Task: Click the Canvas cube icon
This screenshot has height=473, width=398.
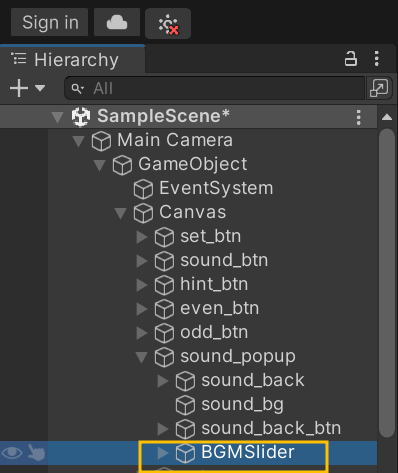Action: tap(143, 213)
